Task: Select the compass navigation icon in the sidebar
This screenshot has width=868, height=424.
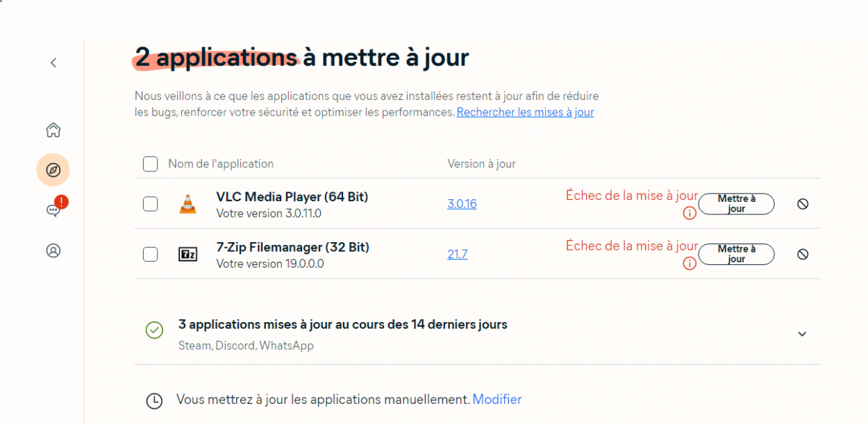Action: 53,169
